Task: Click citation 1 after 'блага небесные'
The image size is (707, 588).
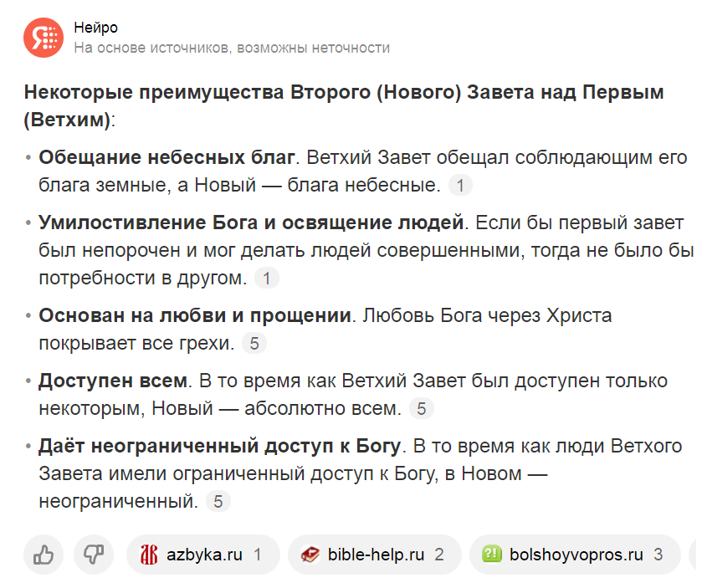Action: click(460, 185)
